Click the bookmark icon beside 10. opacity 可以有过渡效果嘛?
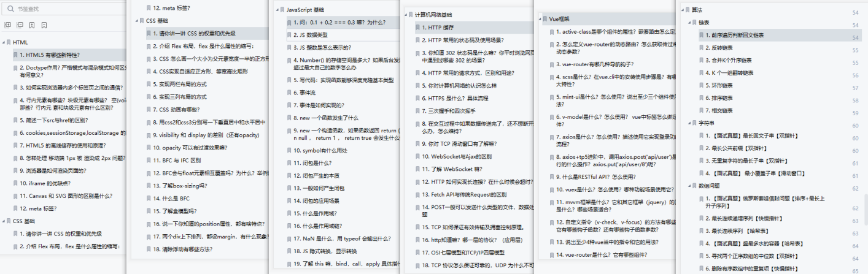 (x=148, y=148)
